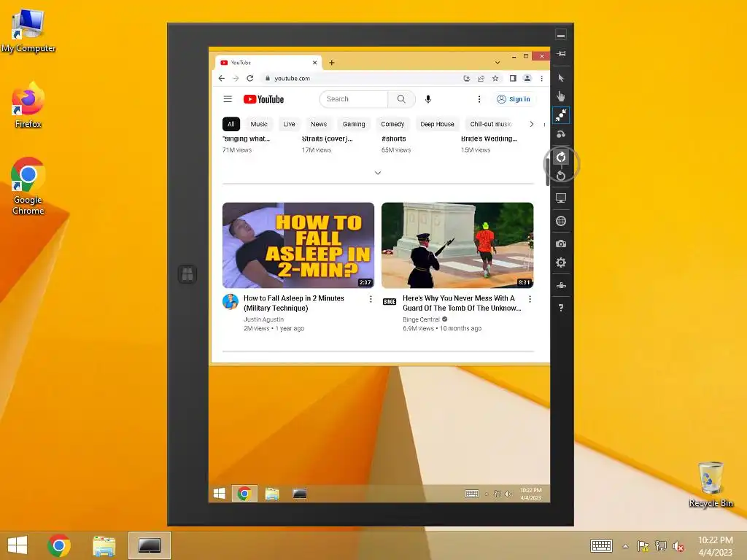Open network properties icon in simulator toolbar
Screen dimensions: 747x560
561,285
